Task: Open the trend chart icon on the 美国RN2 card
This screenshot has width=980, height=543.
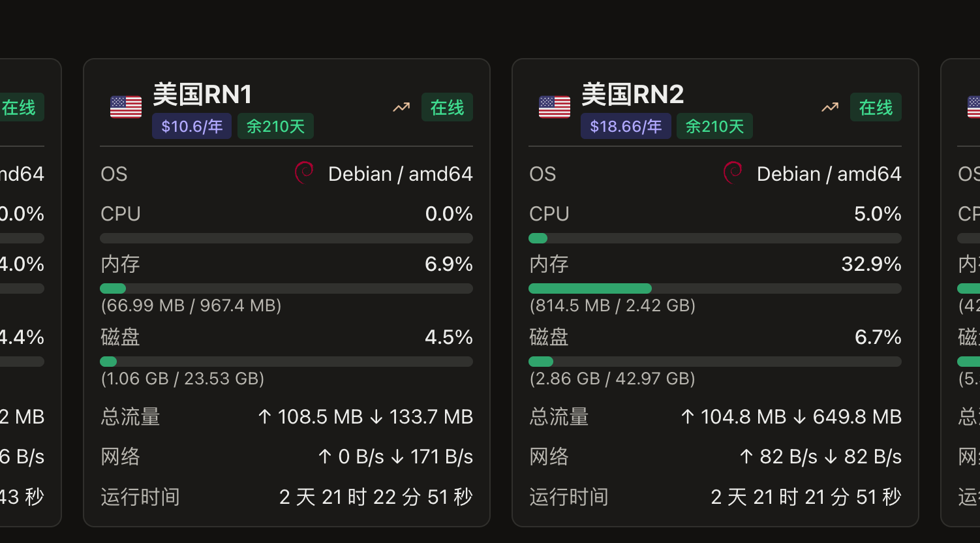Action: (x=830, y=107)
